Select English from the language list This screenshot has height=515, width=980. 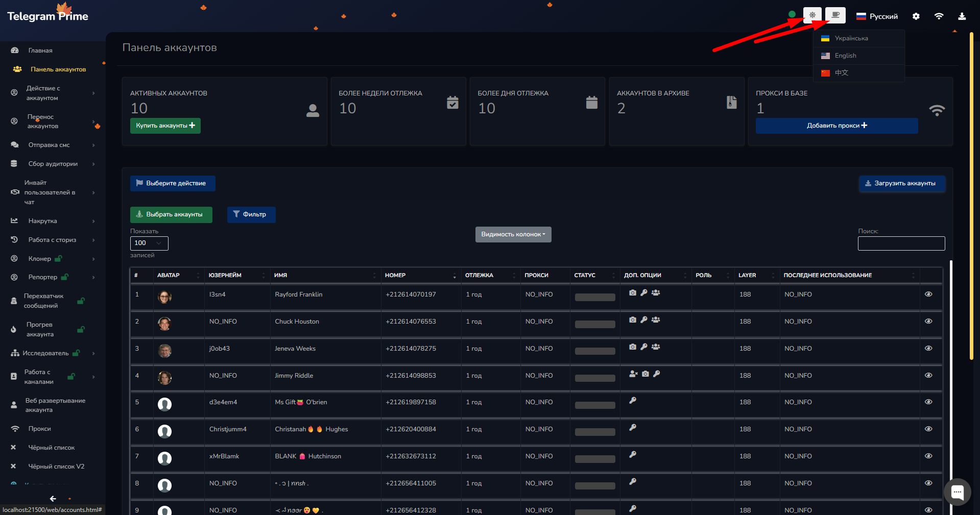pos(845,56)
